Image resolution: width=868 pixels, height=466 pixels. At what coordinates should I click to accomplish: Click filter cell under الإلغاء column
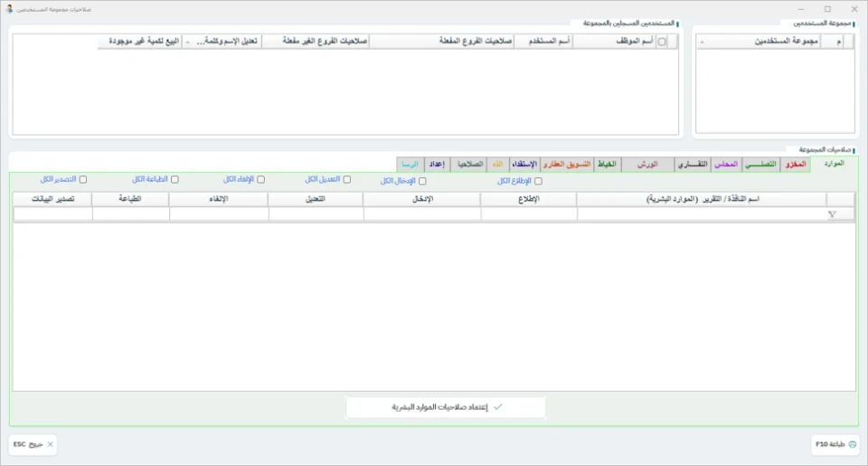click(x=219, y=214)
